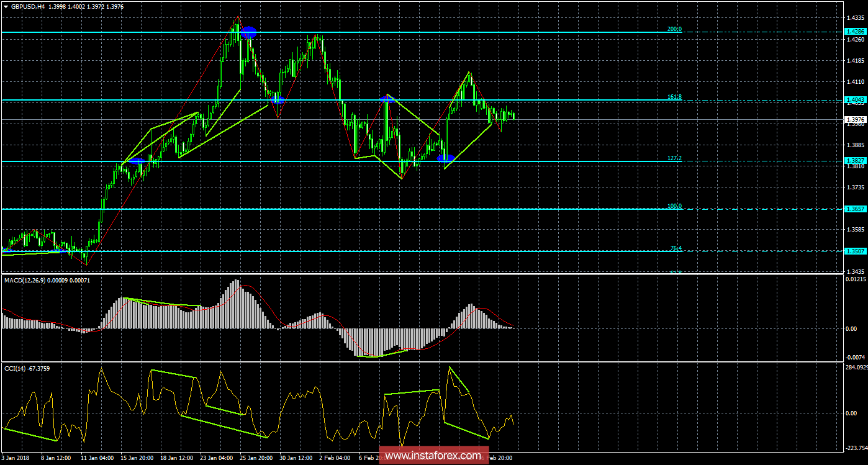
Task: Open the chart symbol dropdown arrow
Action: coord(7,7)
